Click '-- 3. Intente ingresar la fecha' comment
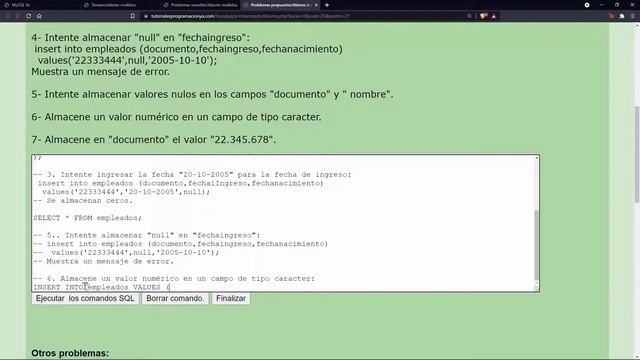Screen dimensions: 640x360 tap(192, 175)
